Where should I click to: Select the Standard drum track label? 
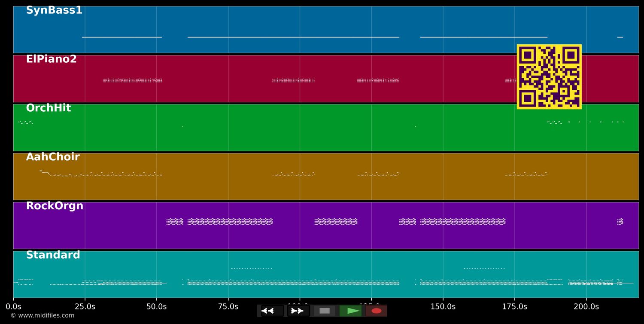tap(53, 255)
